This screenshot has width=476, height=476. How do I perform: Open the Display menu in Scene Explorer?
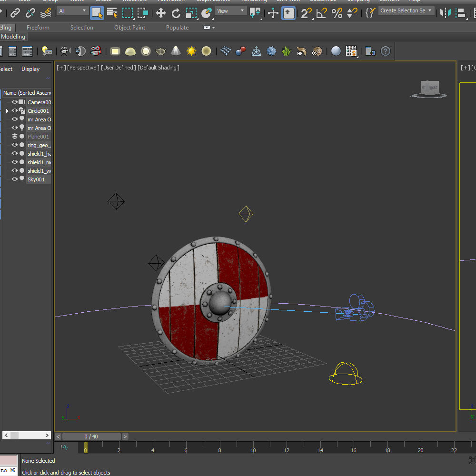tap(30, 69)
